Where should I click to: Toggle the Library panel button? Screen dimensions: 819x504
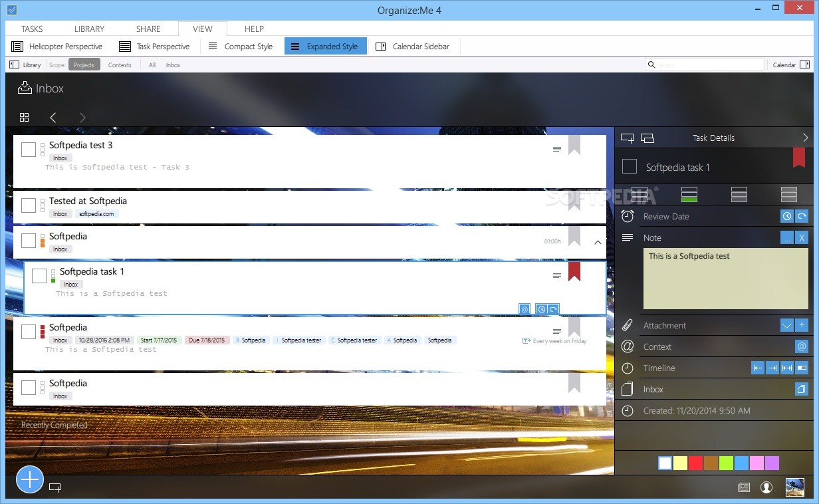[x=25, y=64]
